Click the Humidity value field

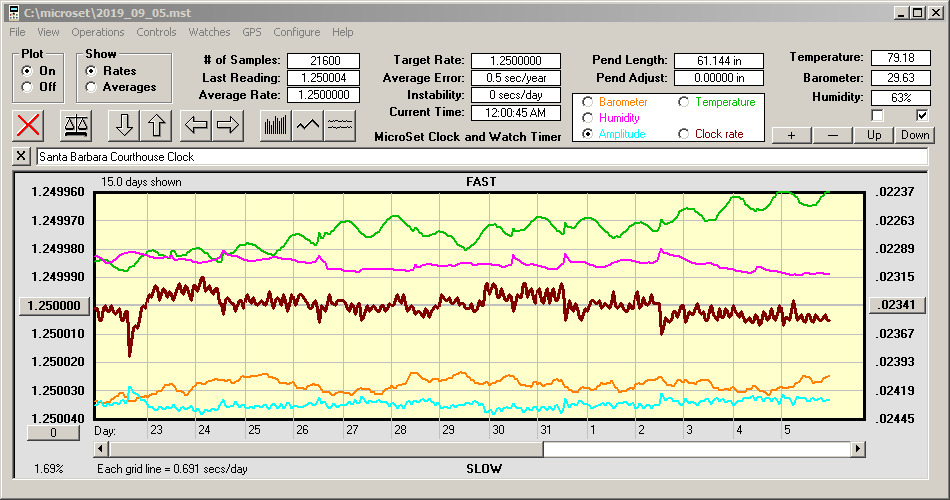900,97
